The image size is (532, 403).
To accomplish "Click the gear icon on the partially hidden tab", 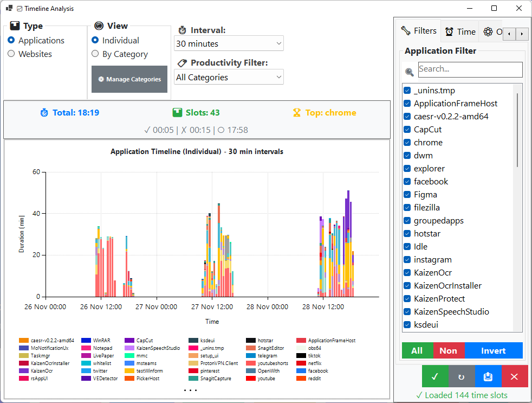I will pyautogui.click(x=488, y=31).
